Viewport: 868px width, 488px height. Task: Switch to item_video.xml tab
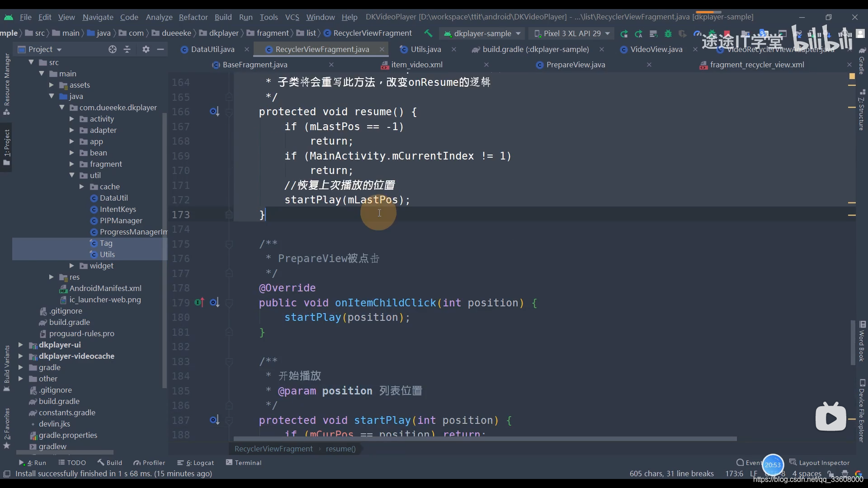[416, 65]
